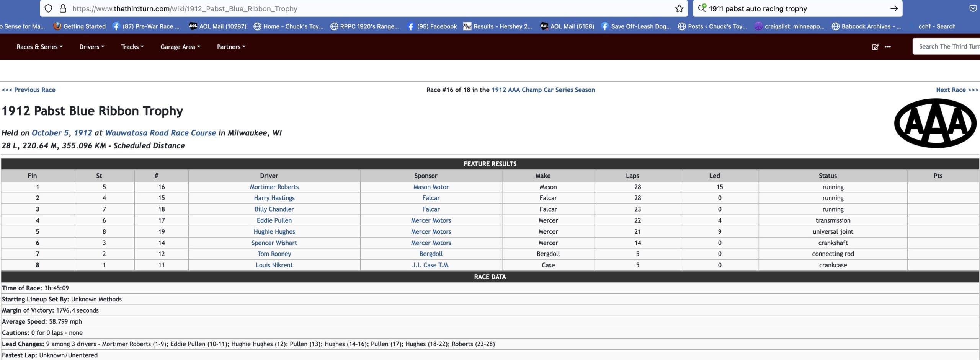Open driver Mortimer Roberts page
Screen dimensions: 980x360
click(274, 187)
